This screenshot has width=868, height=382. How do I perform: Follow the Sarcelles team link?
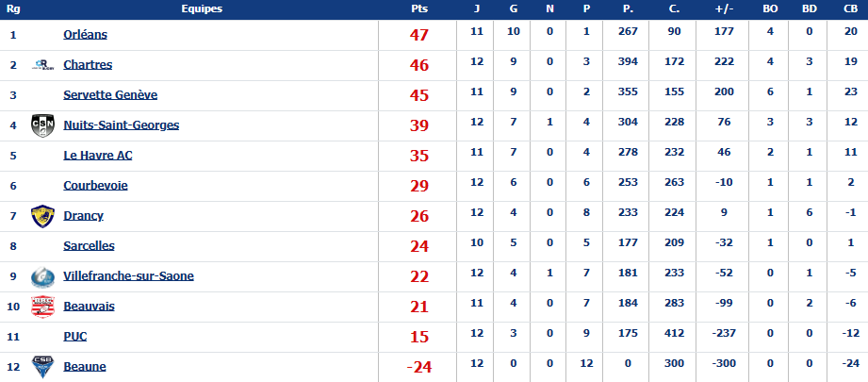tap(89, 246)
